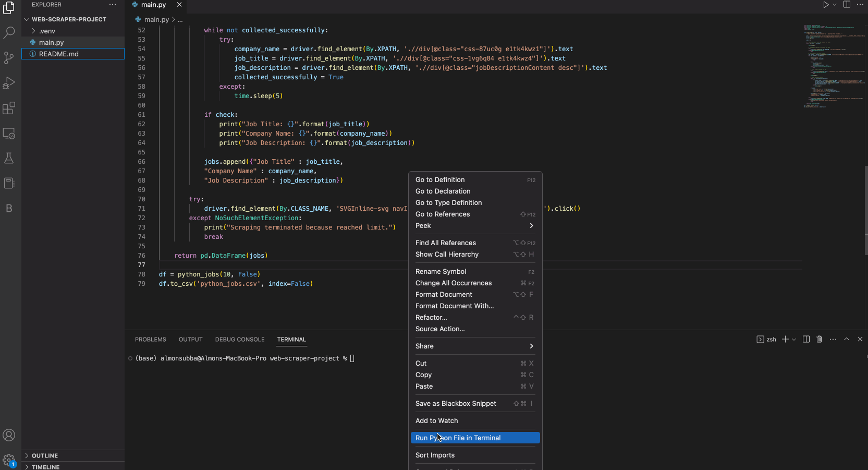868x470 pixels.
Task: Choose Format Document With...
Action: (x=475, y=306)
